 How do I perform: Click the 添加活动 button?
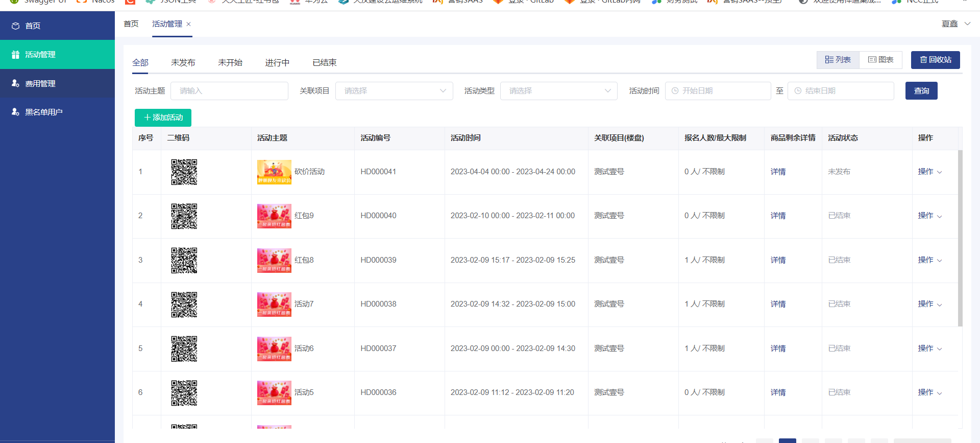[163, 118]
